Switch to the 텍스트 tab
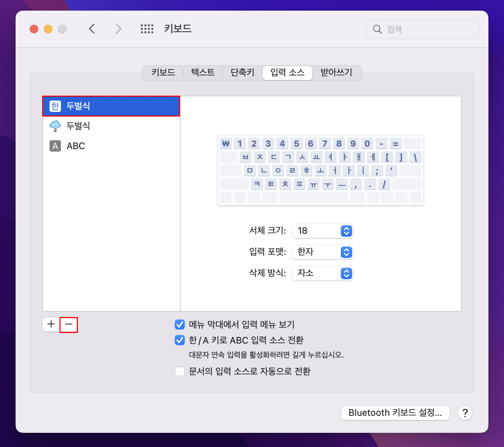This screenshot has width=504, height=447. point(203,73)
